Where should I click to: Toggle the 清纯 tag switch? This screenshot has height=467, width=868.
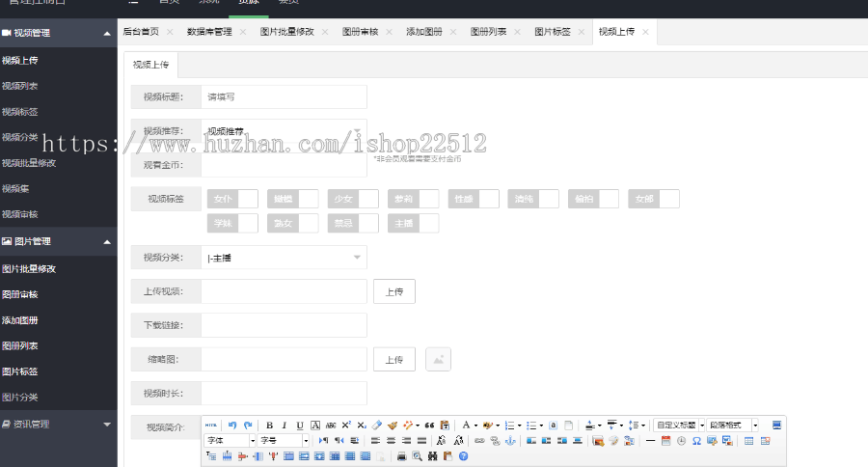point(533,199)
